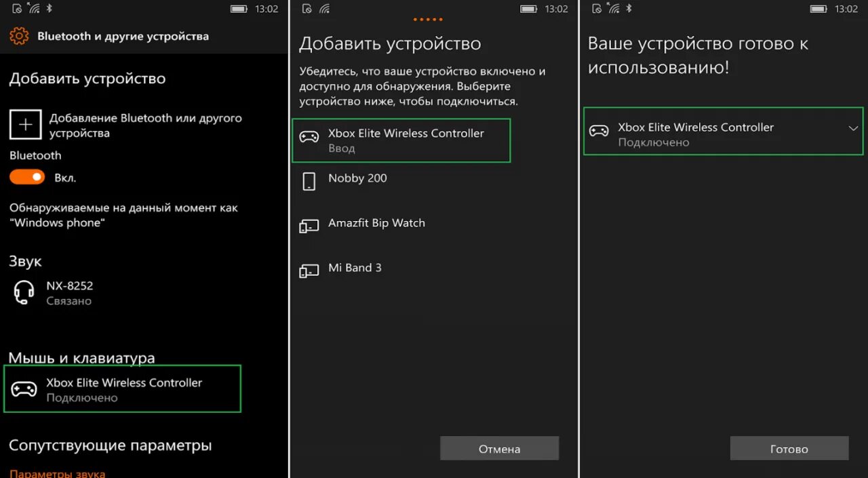Click Добавление Bluetooth или другого устройства
The width and height of the screenshot is (868, 478).
coord(145,125)
